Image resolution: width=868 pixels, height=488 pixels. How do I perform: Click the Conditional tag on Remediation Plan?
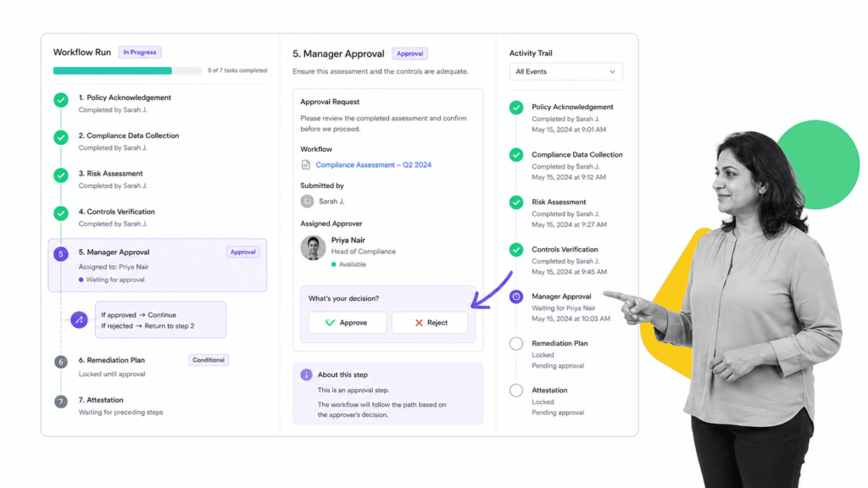pos(209,360)
